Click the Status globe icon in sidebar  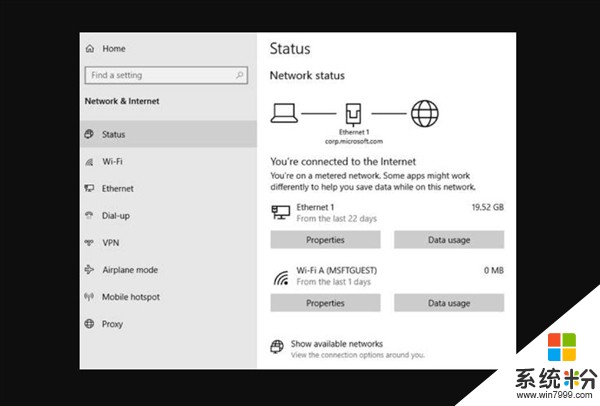(x=89, y=134)
